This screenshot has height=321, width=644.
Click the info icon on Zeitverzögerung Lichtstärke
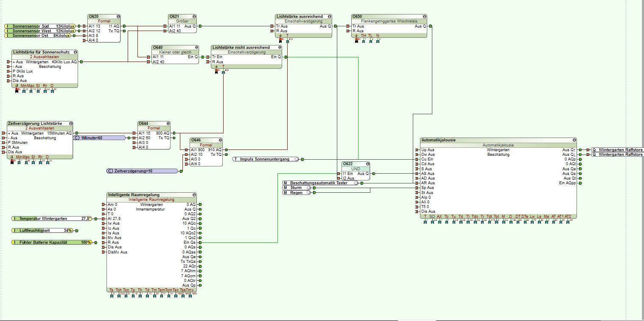coord(70,124)
